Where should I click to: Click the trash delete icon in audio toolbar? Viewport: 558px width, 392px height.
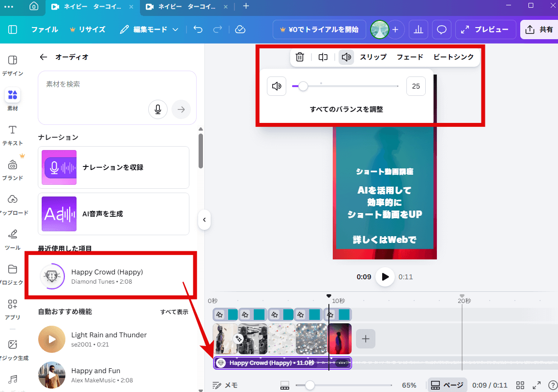[300, 57]
